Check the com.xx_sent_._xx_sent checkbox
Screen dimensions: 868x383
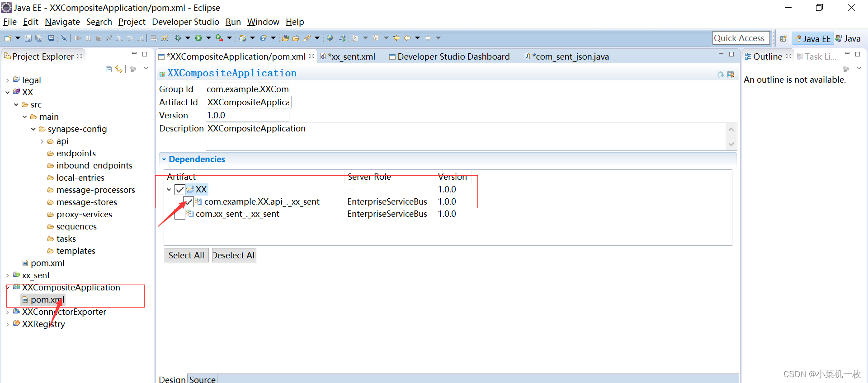pyautogui.click(x=180, y=214)
